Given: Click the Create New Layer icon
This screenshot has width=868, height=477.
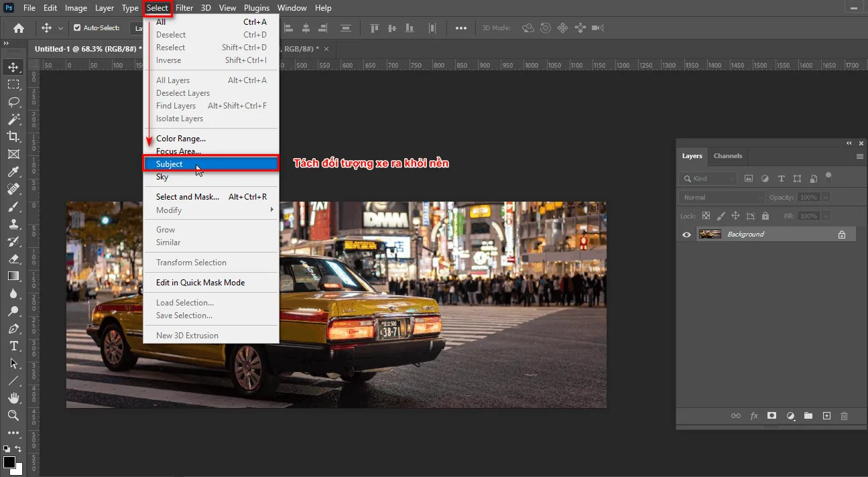Looking at the screenshot, I should [x=826, y=415].
